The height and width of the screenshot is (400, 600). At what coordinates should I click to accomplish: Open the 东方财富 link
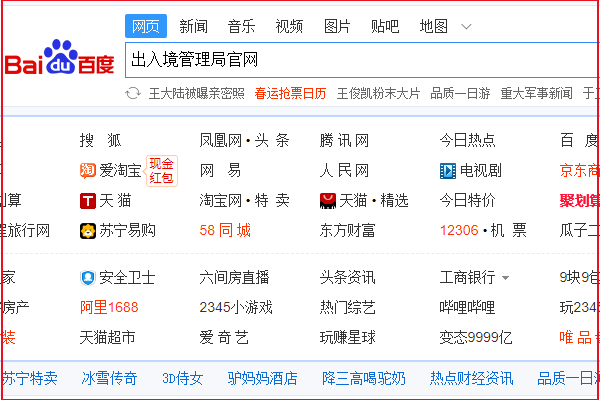pyautogui.click(x=347, y=231)
